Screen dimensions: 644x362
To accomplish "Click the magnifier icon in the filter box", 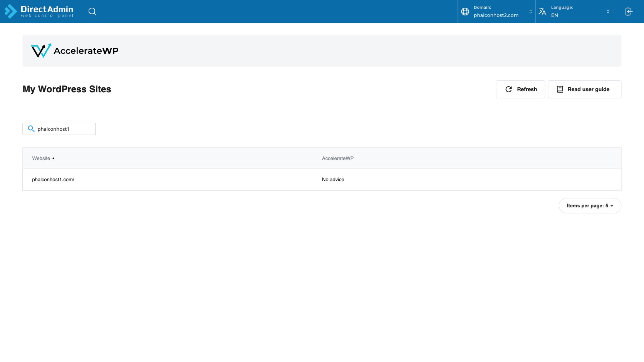I will (31, 129).
